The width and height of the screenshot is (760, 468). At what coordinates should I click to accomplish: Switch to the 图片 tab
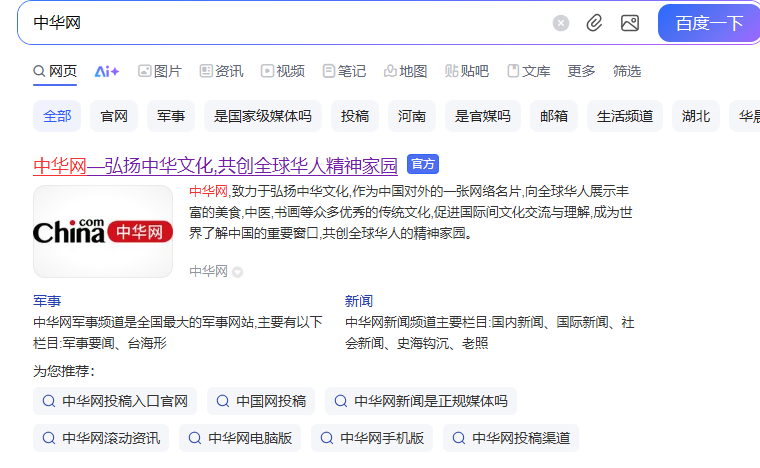click(159, 71)
